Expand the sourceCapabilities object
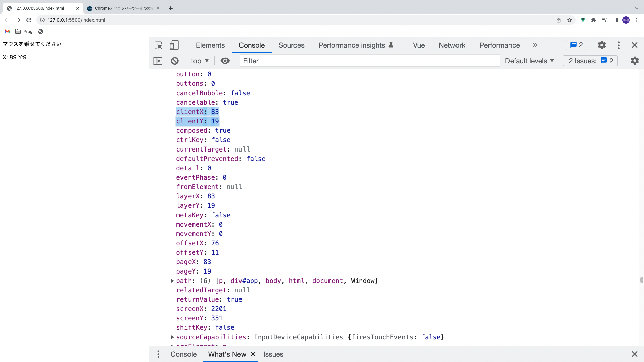Screen dimensions: 644x362 [x=172, y=337]
